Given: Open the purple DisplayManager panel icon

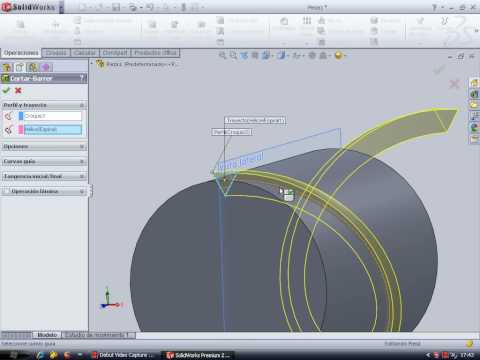Looking at the screenshot, I should click(x=46, y=67).
